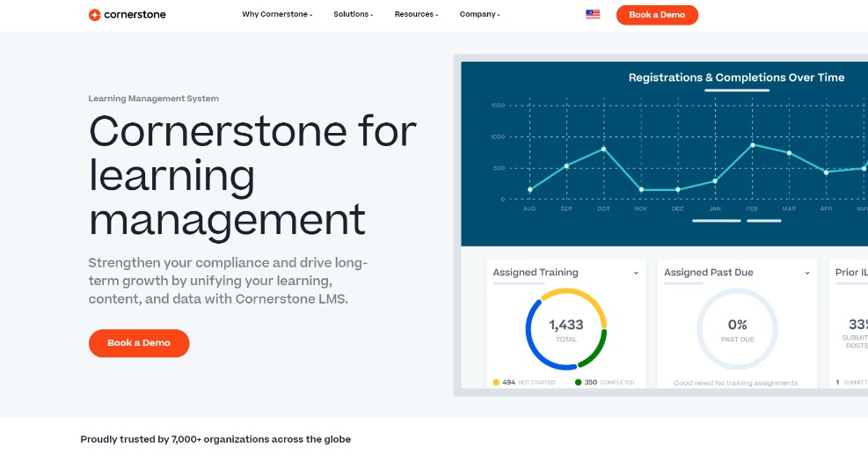868x462 pixels.
Task: Click the Registrations & Completions Over Time title
Action: [x=736, y=77]
